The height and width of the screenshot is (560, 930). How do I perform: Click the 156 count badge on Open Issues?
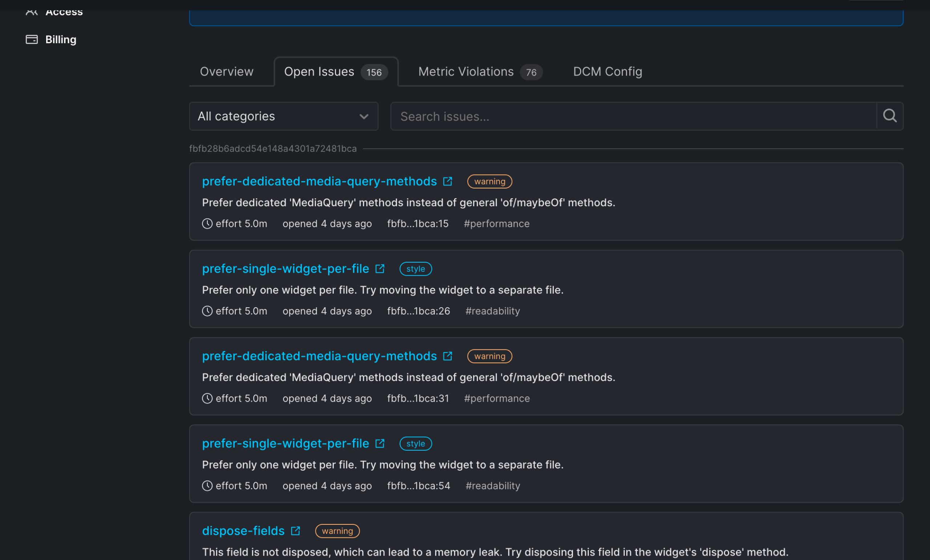pyautogui.click(x=374, y=73)
